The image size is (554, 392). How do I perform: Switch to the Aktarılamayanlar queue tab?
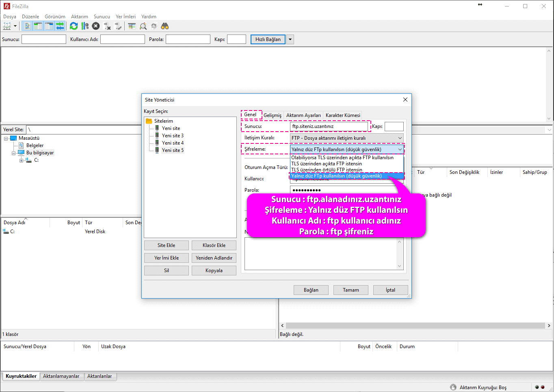[x=61, y=376]
